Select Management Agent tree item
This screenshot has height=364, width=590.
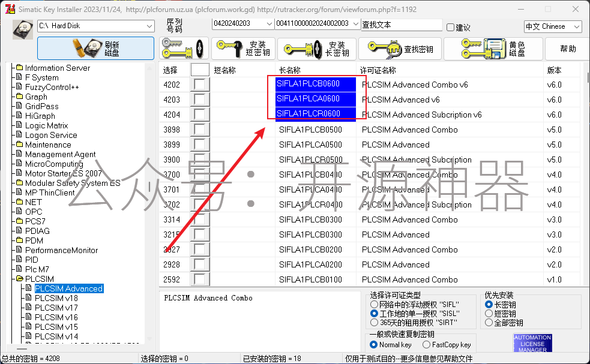[x=60, y=154]
